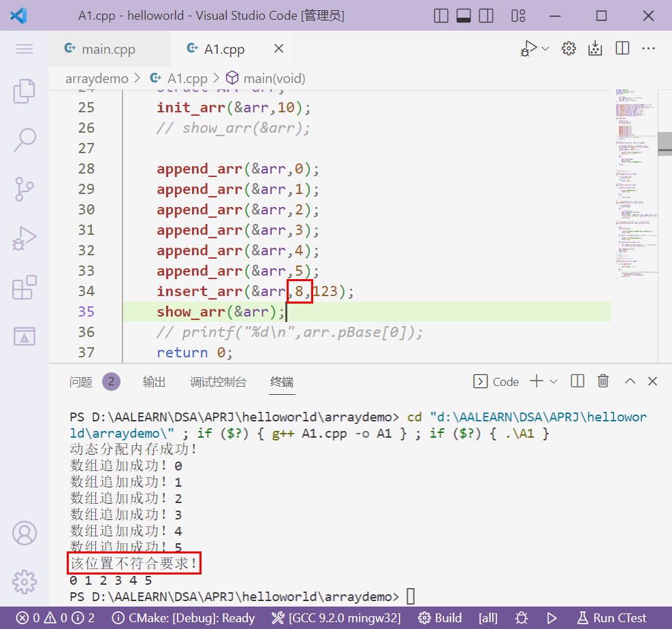
Task: Open the Run and Debug view
Action: point(25,238)
